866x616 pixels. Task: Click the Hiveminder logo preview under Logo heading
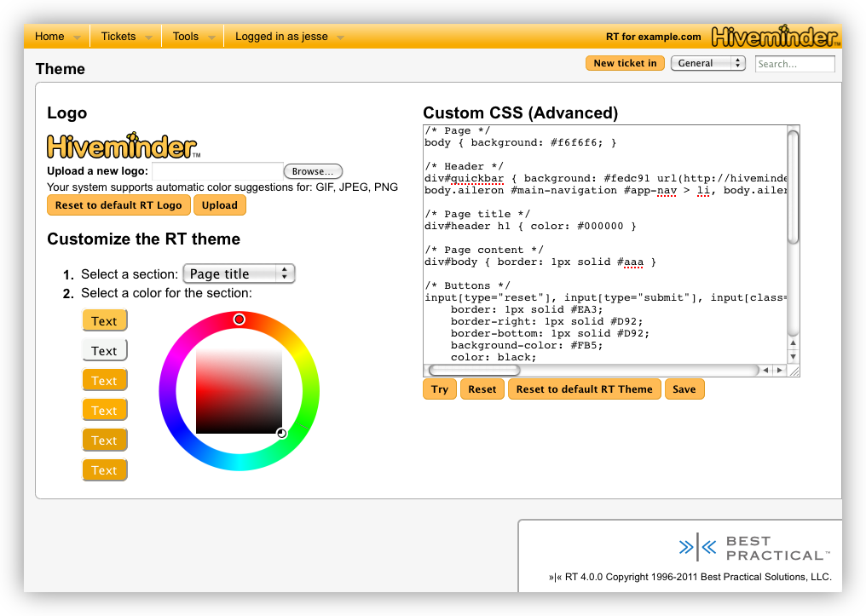(x=124, y=146)
